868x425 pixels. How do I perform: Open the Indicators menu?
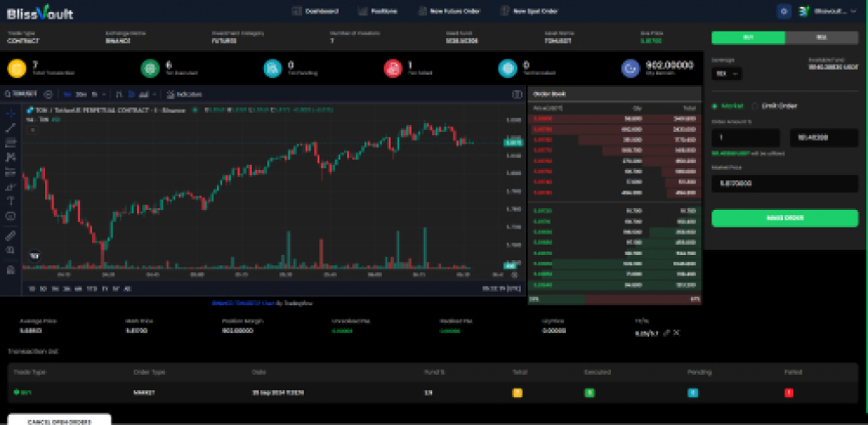click(x=184, y=94)
